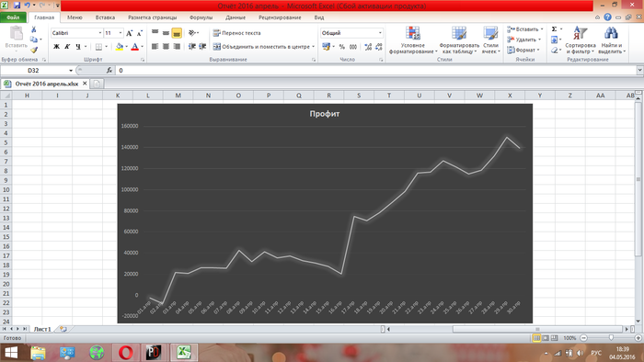The width and height of the screenshot is (644, 362).
Task: Increase indent in alignment group
Action: click(202, 46)
